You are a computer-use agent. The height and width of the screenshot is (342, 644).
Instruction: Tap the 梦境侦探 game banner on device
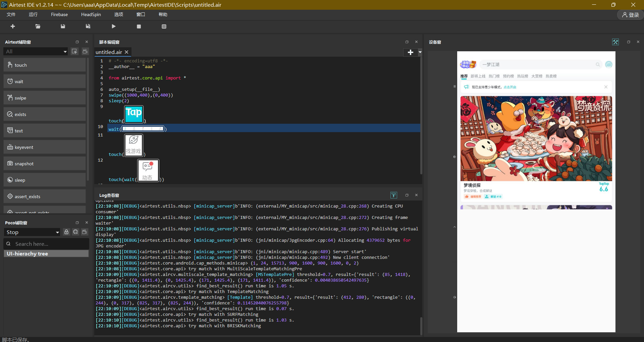click(536, 139)
